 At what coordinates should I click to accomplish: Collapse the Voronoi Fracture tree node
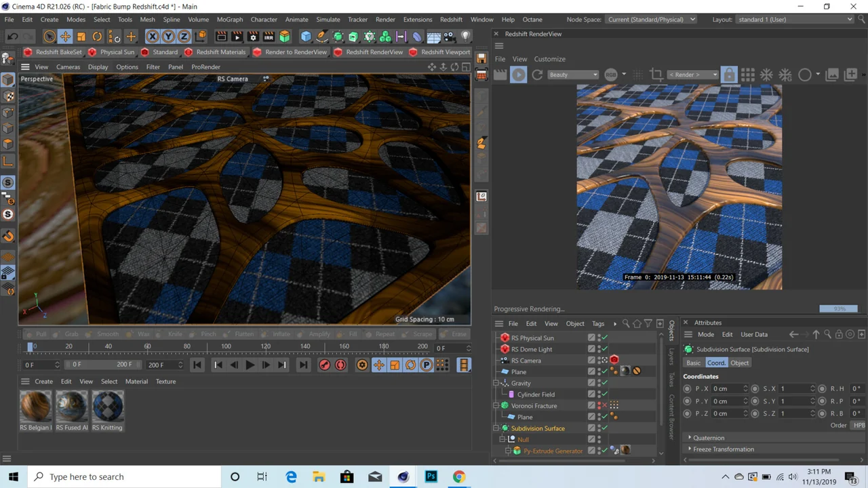click(496, 406)
